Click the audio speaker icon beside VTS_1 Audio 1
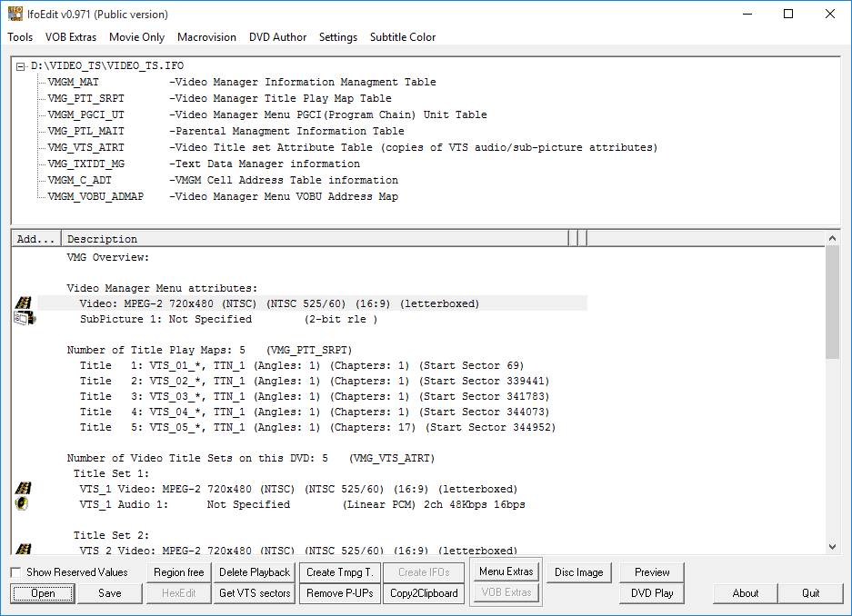The width and height of the screenshot is (852, 616). coord(22,503)
